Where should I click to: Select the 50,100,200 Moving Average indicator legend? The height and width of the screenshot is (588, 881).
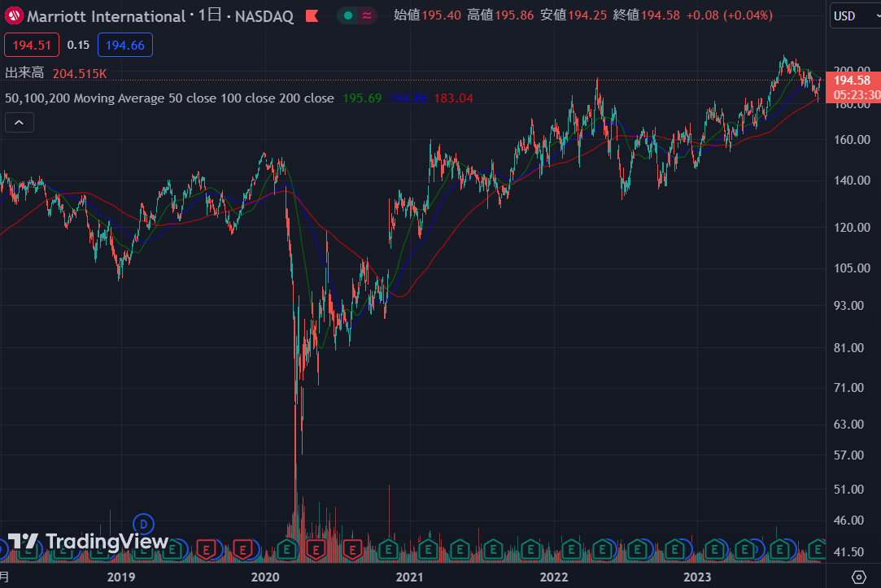coord(169,98)
